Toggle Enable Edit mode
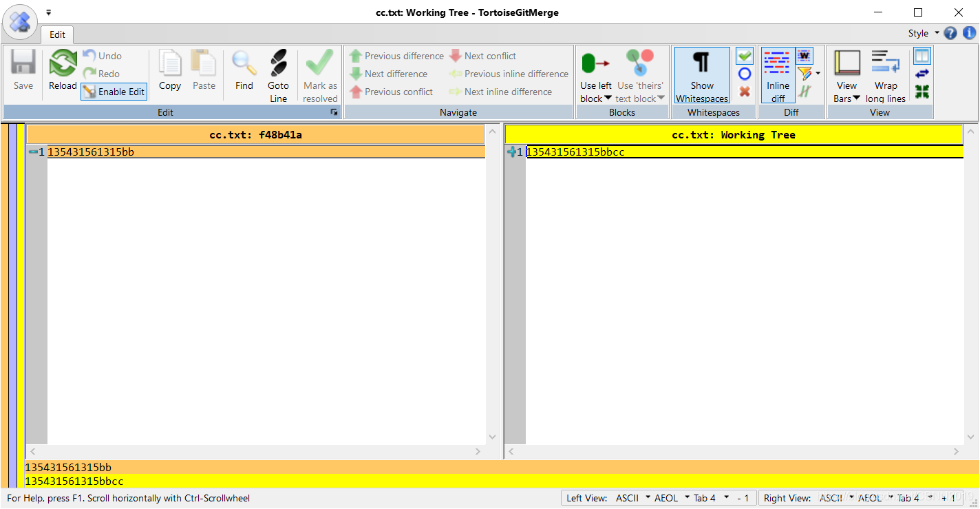Screen dimensions: 980x509 point(114,92)
